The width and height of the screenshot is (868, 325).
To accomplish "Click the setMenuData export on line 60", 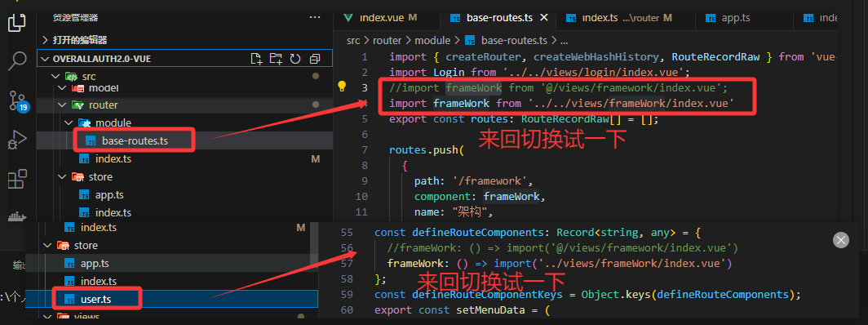I will tap(463, 310).
